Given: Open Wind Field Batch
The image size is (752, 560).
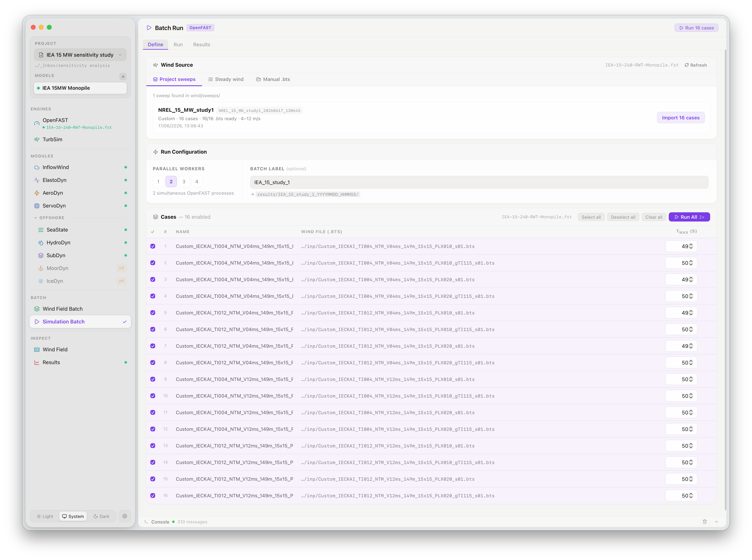Looking at the screenshot, I should click(80, 309).
